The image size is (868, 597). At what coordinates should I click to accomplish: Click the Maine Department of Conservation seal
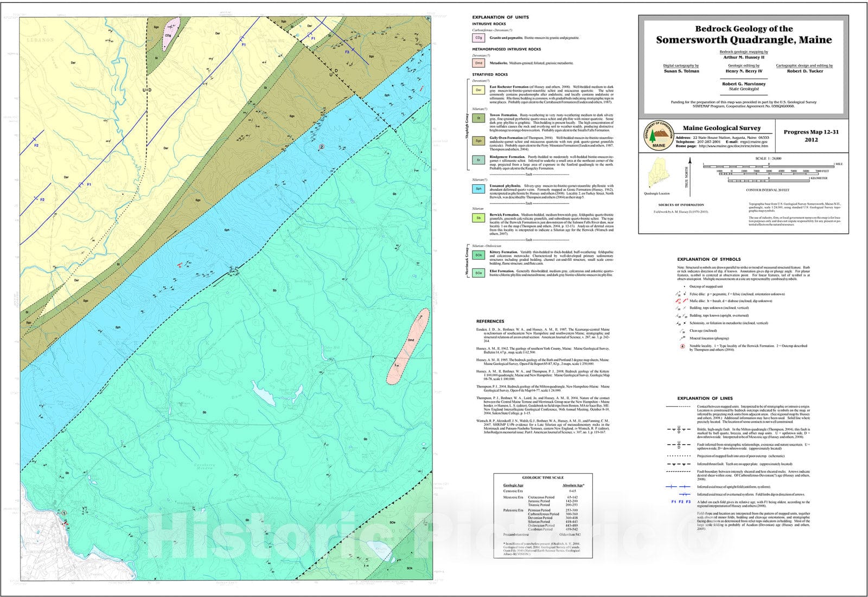point(659,136)
